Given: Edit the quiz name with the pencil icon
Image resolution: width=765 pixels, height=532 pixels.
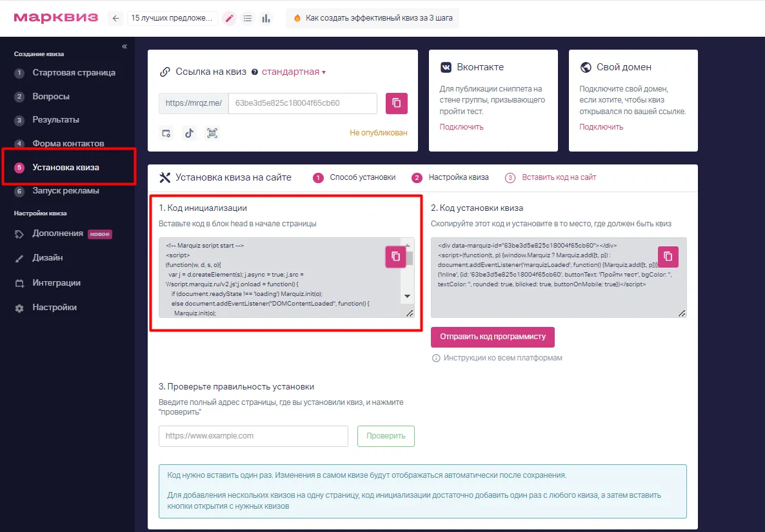Looking at the screenshot, I should pyautogui.click(x=229, y=19).
